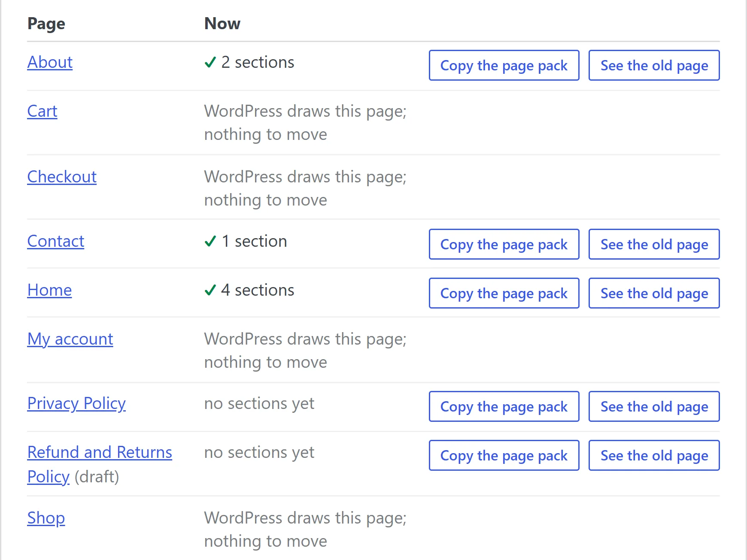Visit the Privacy Policy link
The height and width of the screenshot is (560, 747).
tap(76, 403)
